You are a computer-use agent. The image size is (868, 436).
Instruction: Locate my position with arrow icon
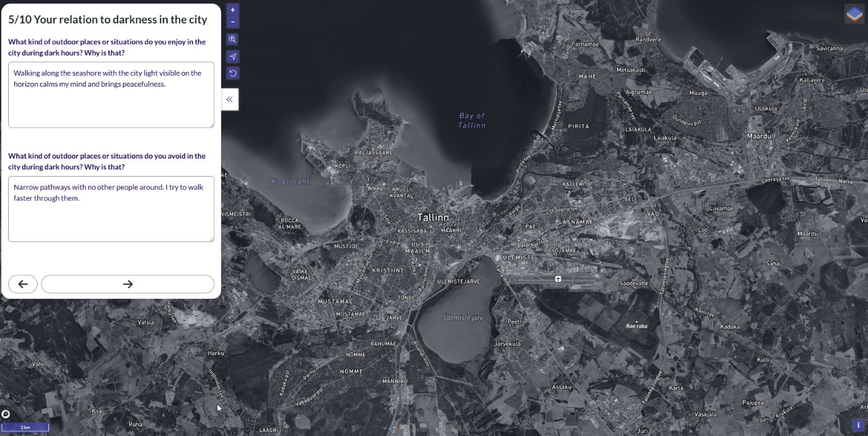(233, 57)
